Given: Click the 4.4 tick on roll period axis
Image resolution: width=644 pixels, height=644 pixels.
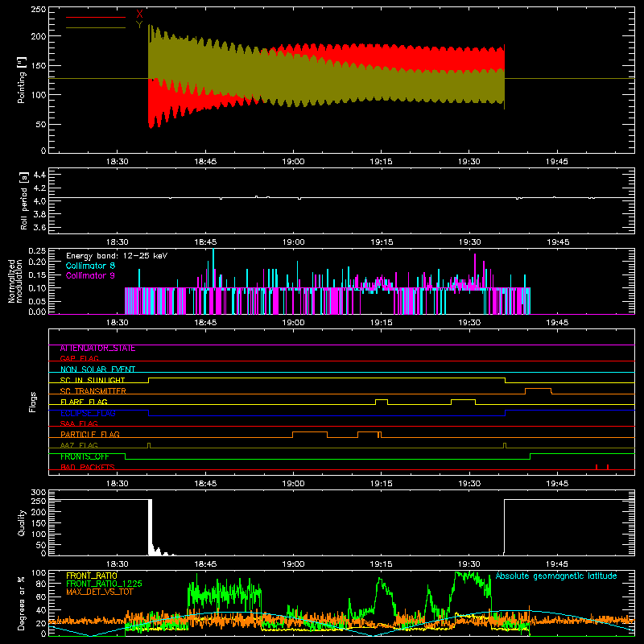Looking at the screenshot, I should (39, 175).
